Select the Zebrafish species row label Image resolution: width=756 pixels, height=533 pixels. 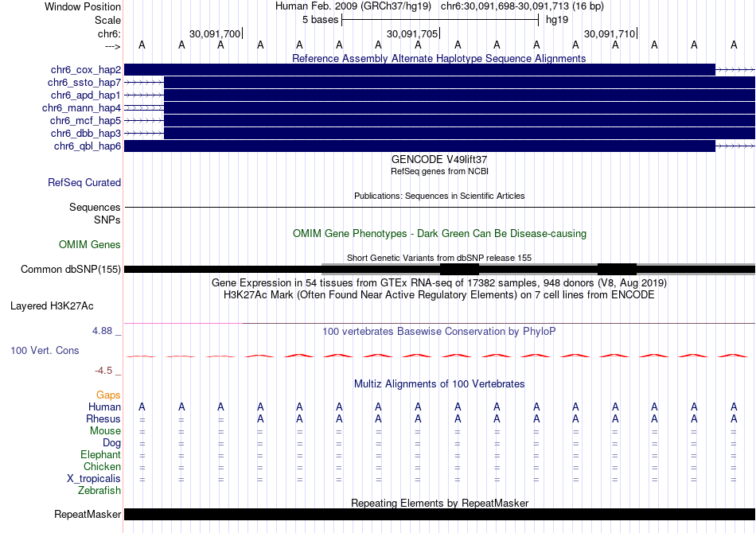(x=99, y=491)
